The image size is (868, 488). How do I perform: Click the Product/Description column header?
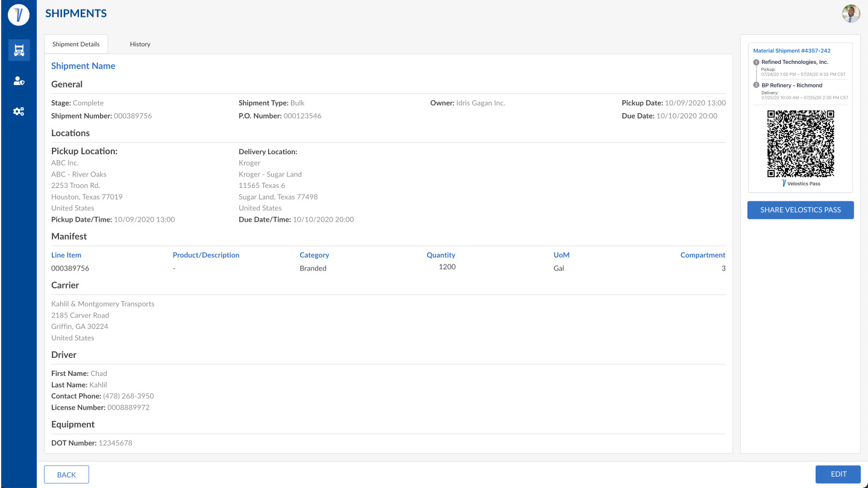206,255
